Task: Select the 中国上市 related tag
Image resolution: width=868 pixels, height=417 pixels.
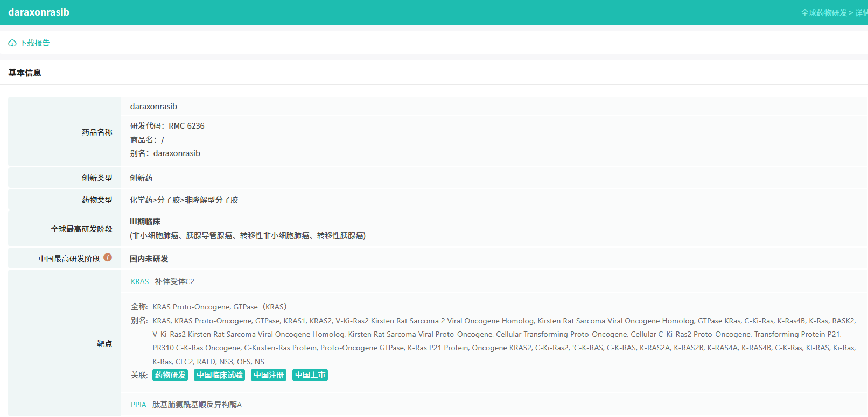Action: [310, 375]
